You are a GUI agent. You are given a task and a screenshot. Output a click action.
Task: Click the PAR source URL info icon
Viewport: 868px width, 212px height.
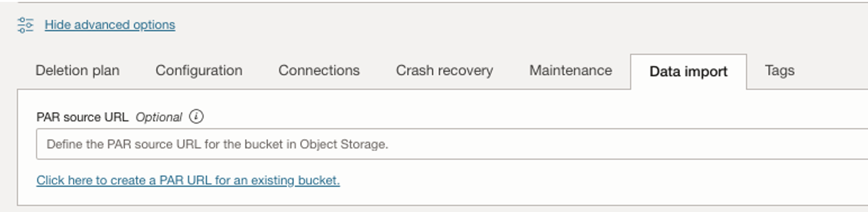tap(196, 117)
